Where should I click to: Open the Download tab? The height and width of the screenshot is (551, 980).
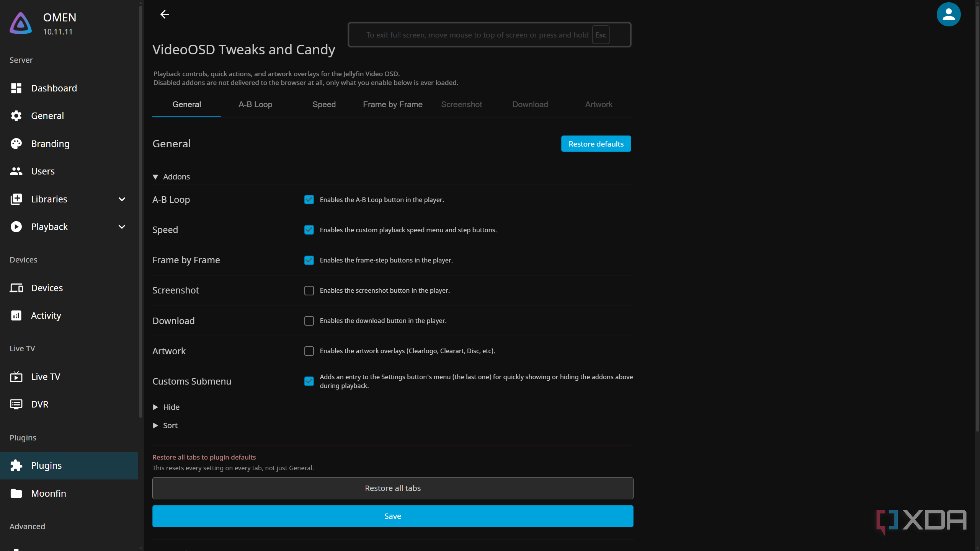(530, 104)
